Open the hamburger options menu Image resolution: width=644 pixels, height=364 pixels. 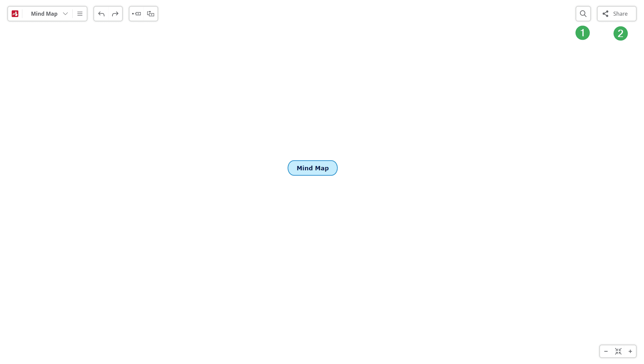click(80, 14)
